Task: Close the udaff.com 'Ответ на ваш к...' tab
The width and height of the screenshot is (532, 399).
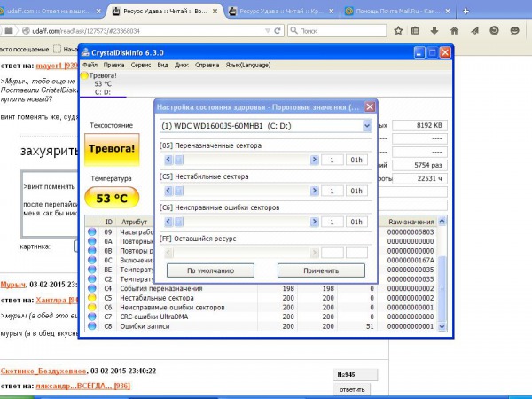Action: pos(98,12)
